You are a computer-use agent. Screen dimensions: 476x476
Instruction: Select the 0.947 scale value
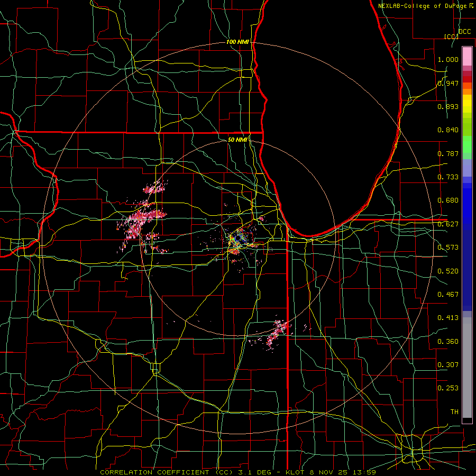click(448, 83)
